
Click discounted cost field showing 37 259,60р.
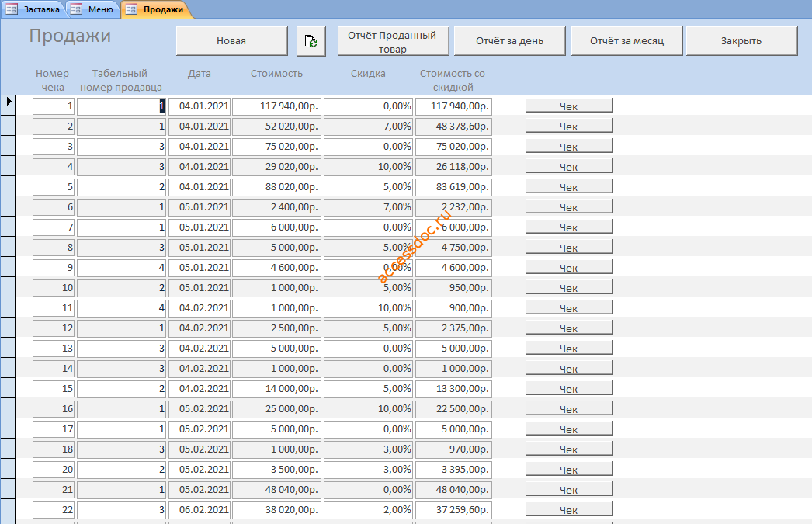453,510
